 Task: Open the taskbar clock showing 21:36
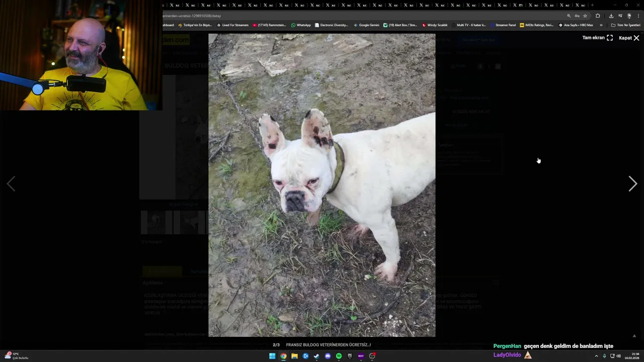[x=631, y=356]
